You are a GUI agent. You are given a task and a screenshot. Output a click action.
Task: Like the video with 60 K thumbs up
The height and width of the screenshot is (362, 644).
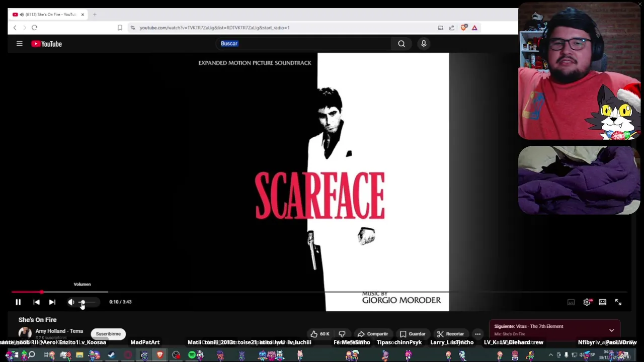320,334
